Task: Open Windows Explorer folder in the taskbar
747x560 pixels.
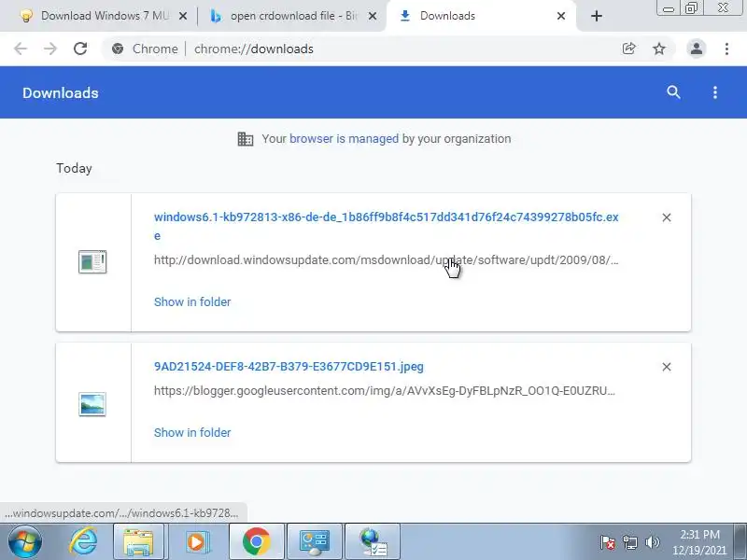Action: click(x=138, y=541)
